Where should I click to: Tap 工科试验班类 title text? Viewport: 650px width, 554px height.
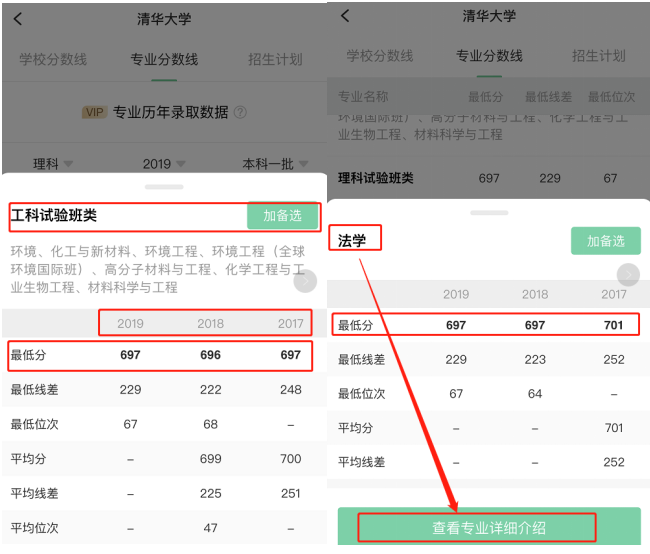pyautogui.click(x=54, y=216)
